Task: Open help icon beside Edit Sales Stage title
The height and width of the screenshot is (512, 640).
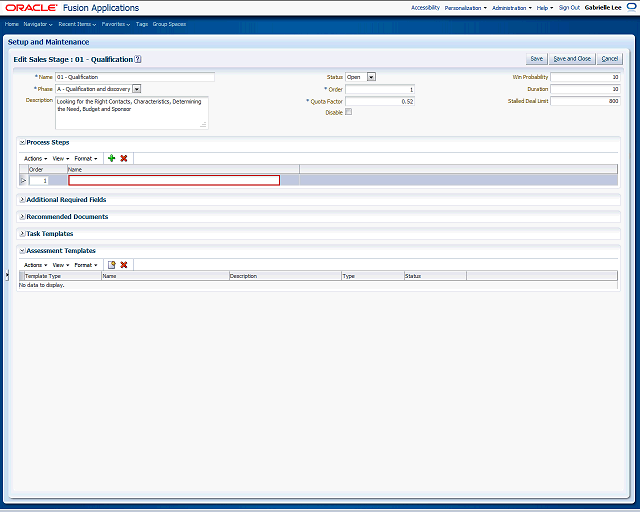Action: pyautogui.click(x=138, y=59)
